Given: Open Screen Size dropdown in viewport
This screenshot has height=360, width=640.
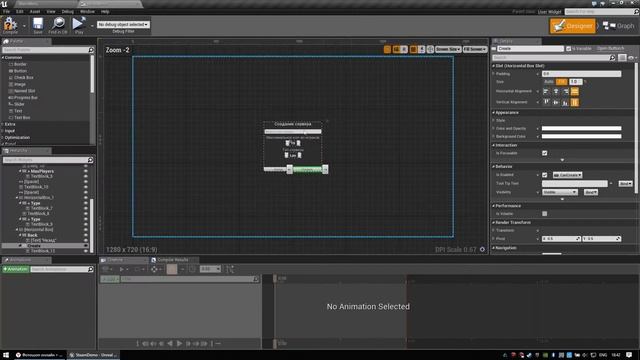Looking at the screenshot, I should [448, 49].
